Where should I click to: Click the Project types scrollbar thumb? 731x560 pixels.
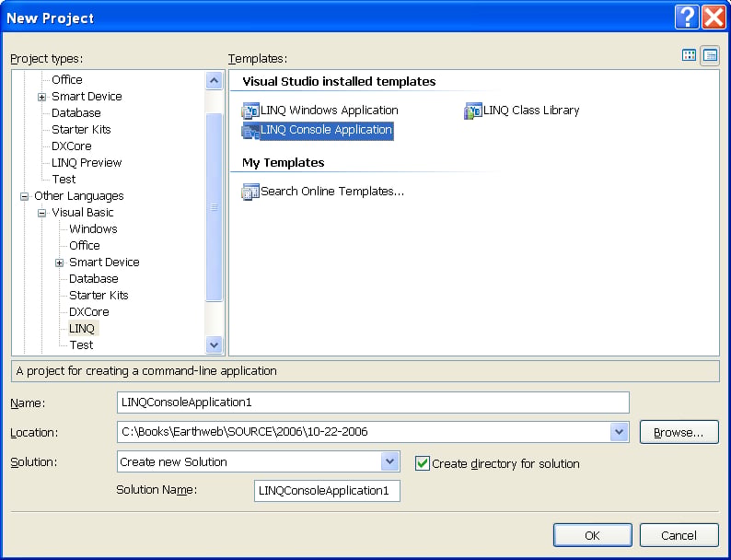click(x=214, y=207)
